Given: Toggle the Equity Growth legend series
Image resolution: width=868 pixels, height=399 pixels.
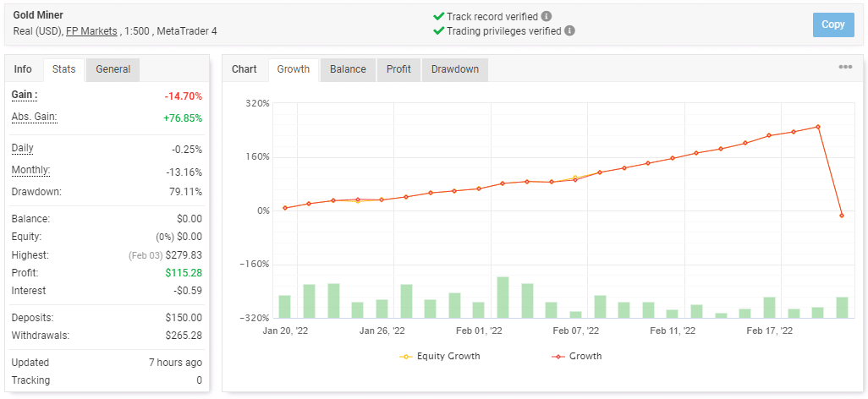Looking at the screenshot, I should (440, 356).
